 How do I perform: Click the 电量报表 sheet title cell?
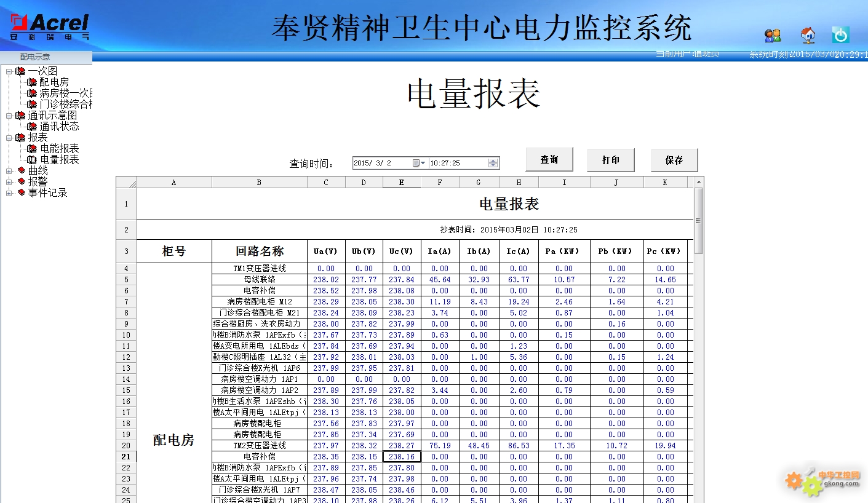415,204
